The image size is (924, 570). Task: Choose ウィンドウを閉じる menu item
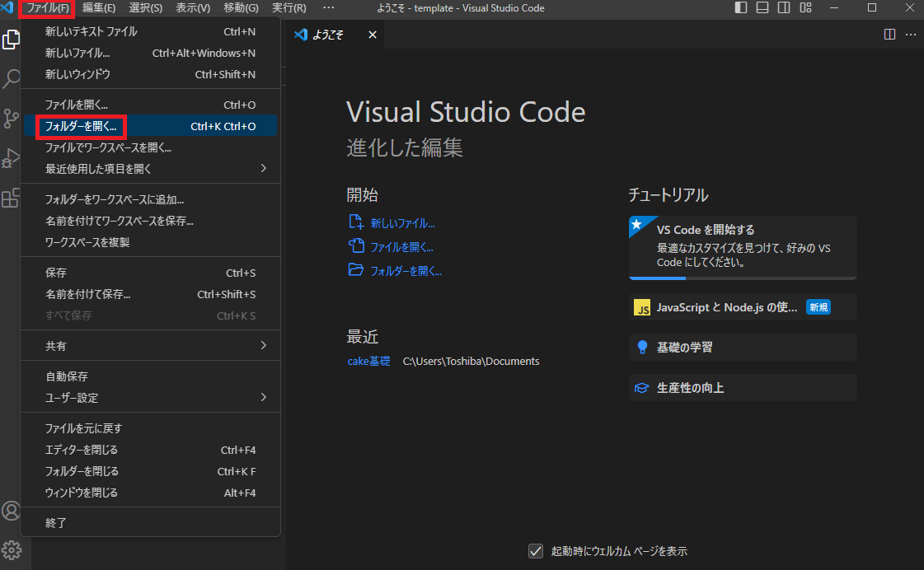pyautogui.click(x=150, y=493)
